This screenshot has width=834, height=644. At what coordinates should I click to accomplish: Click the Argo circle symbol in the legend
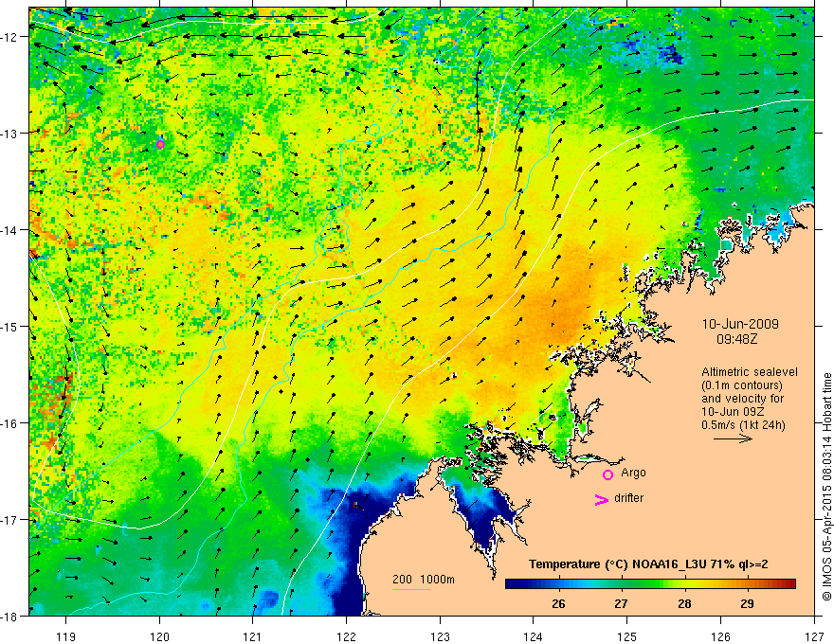607,474
